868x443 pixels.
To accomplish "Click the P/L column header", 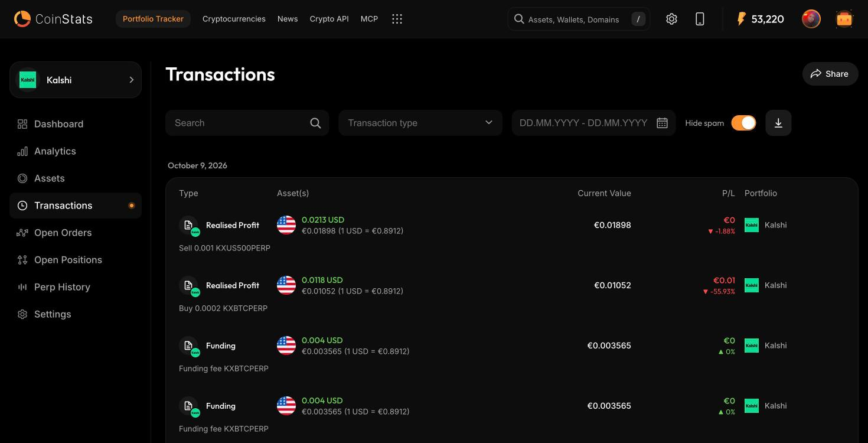I will pos(728,193).
